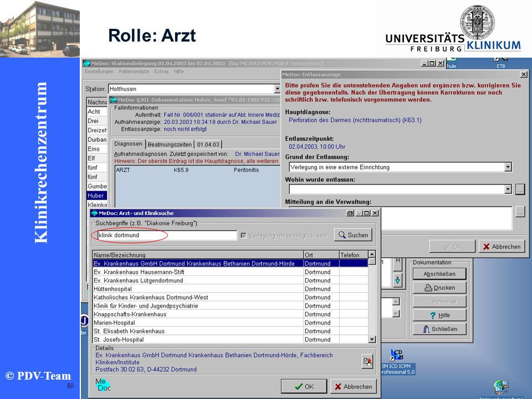
Task: Confirm with OK in Arzt- und Kliniksuche
Action: point(304,386)
